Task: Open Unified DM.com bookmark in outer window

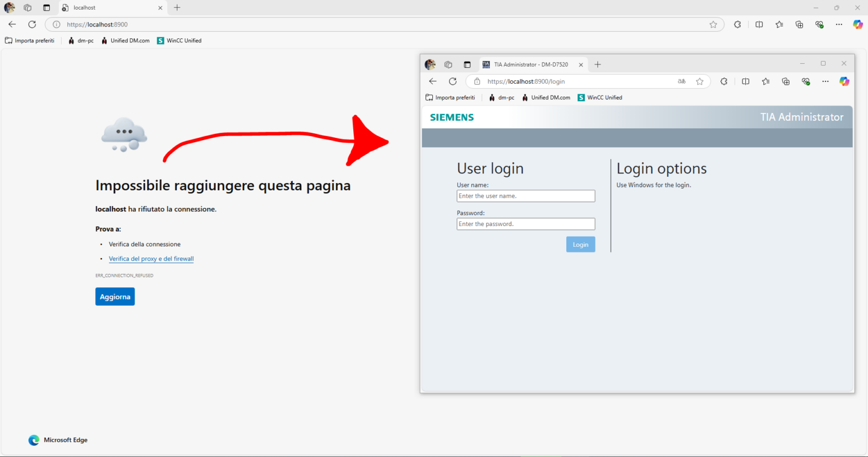Action: [x=125, y=41]
